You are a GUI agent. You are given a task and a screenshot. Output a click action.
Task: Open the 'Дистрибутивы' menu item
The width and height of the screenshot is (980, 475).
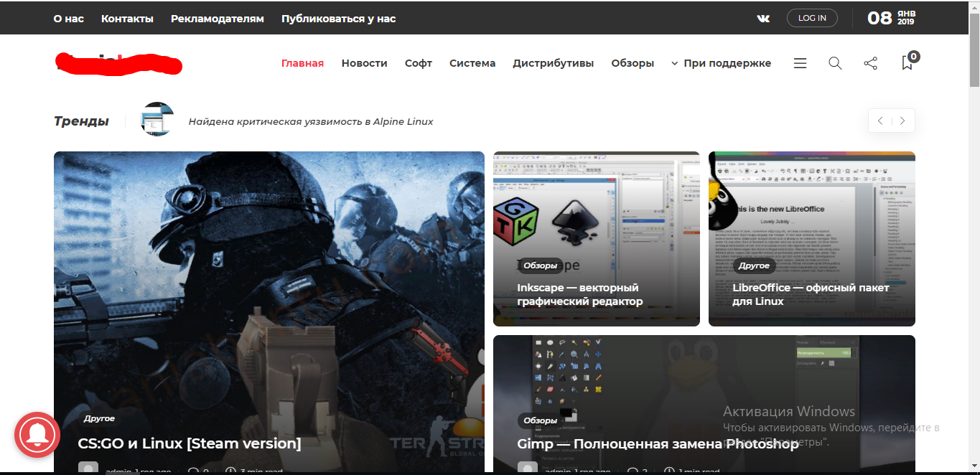[553, 63]
